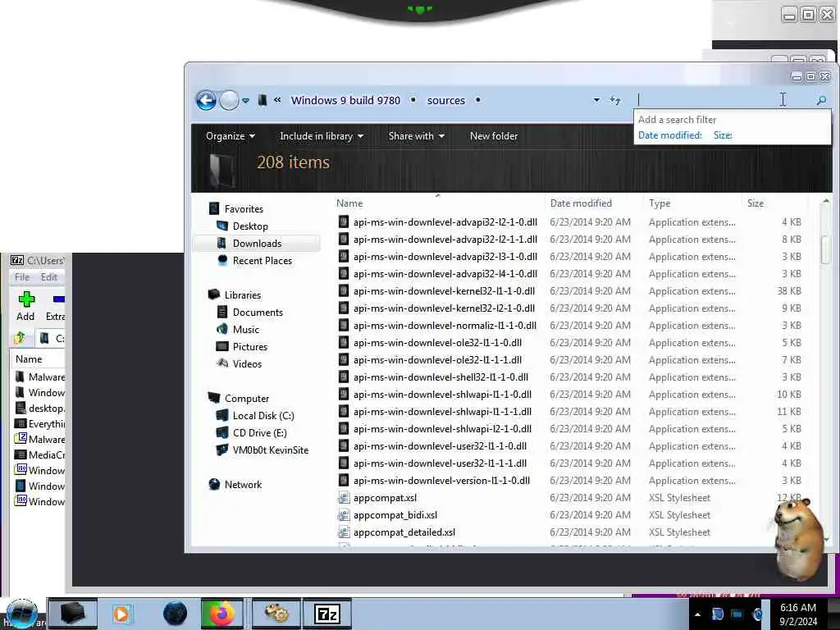Click the Add button in 7-Zip
840x630 pixels.
pos(25,307)
